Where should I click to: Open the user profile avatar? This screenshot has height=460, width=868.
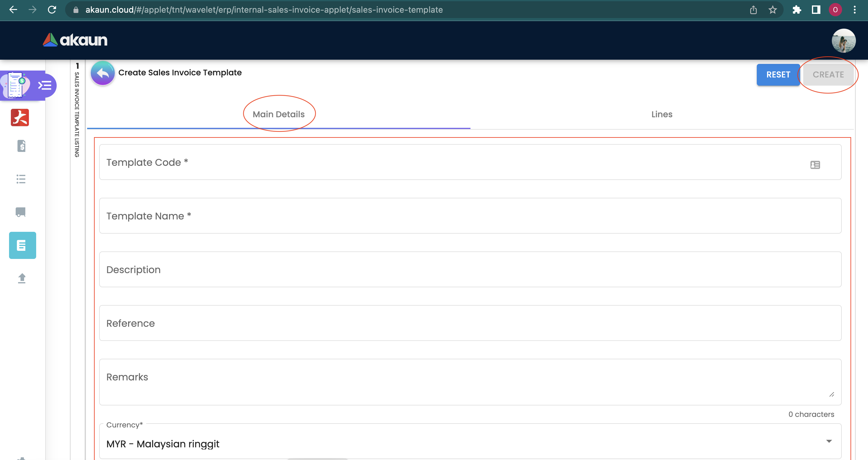pyautogui.click(x=843, y=41)
